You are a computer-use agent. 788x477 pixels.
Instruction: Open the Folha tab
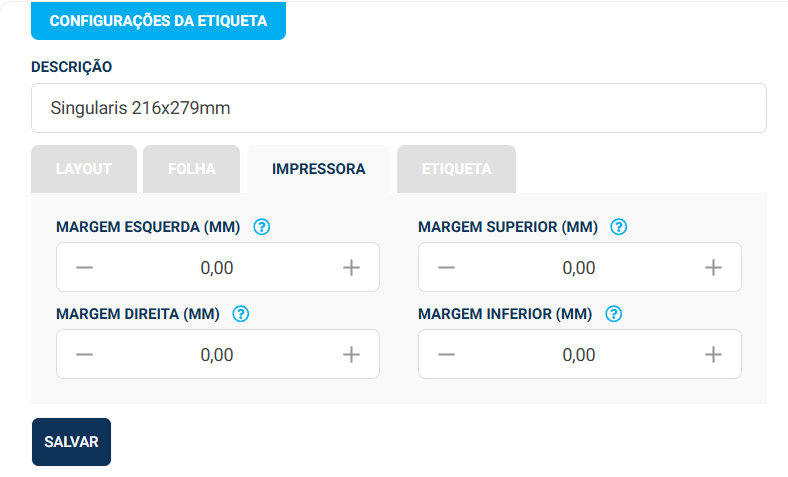[192, 169]
